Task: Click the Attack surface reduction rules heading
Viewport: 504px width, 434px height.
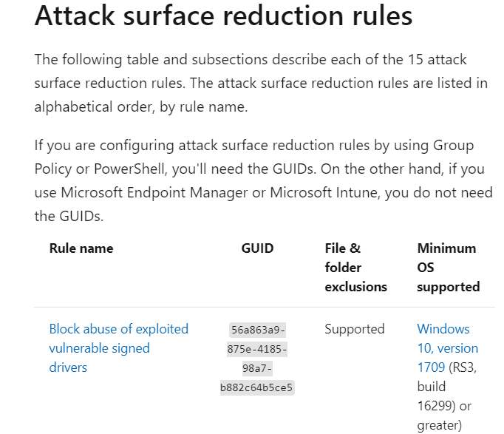Action: point(223,17)
